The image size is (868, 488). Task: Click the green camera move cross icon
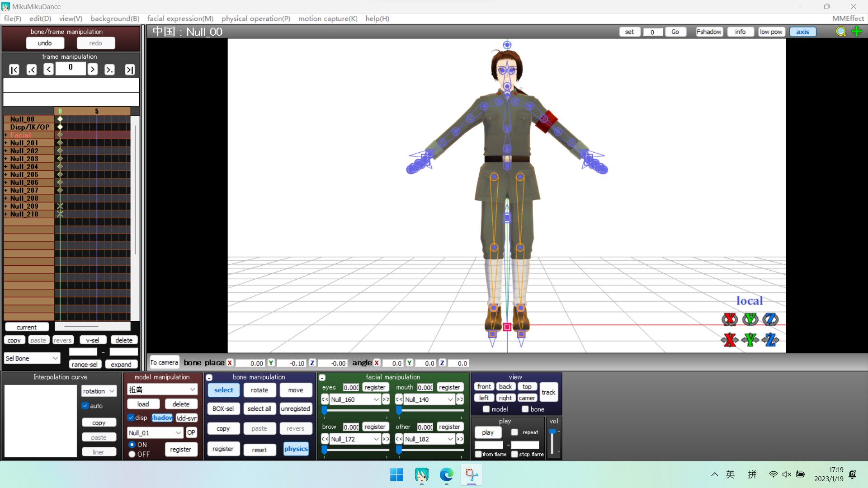point(857,32)
